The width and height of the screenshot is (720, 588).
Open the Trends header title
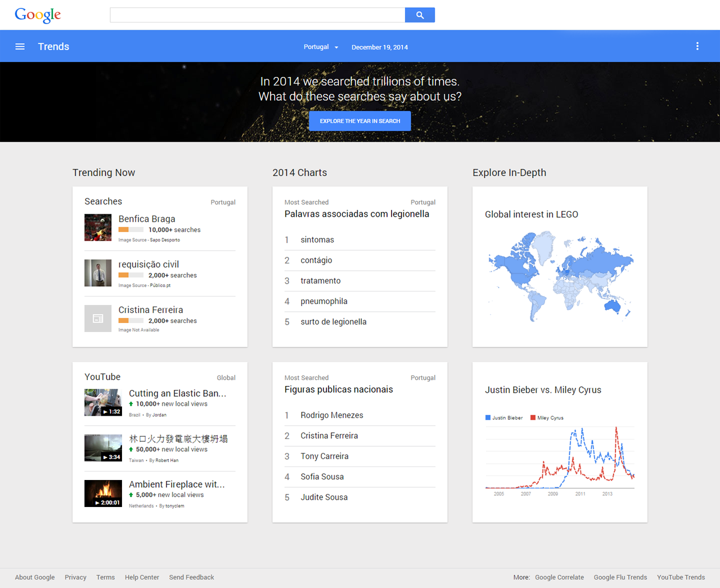pyautogui.click(x=53, y=47)
